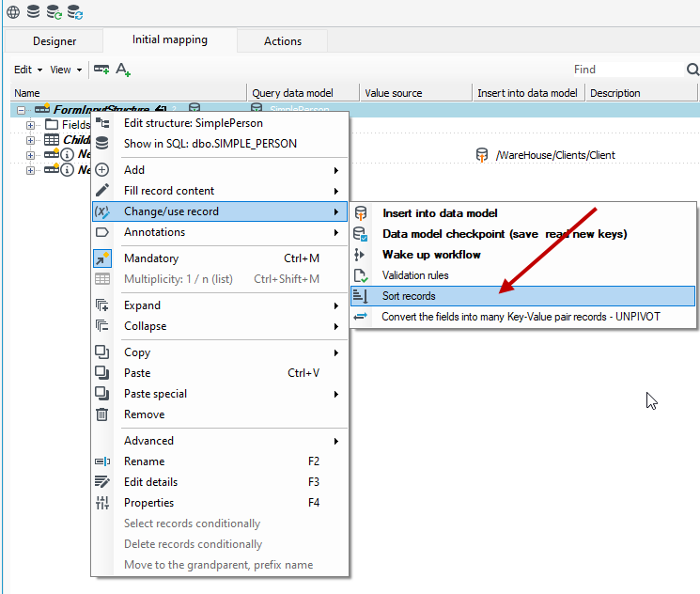The height and width of the screenshot is (594, 700).
Task: Open the Add submenu arrow
Action: coord(335,170)
